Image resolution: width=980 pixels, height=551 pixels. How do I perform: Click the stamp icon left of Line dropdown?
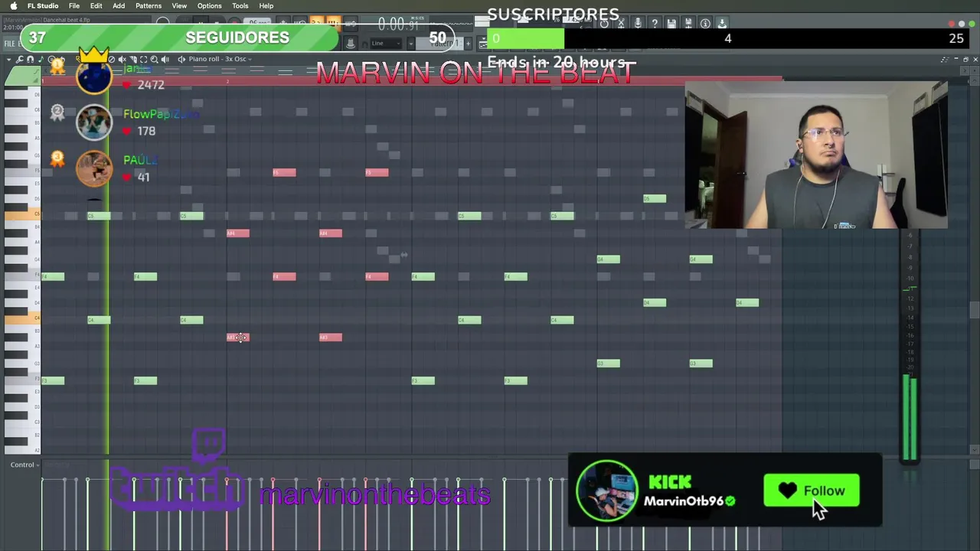(x=350, y=44)
